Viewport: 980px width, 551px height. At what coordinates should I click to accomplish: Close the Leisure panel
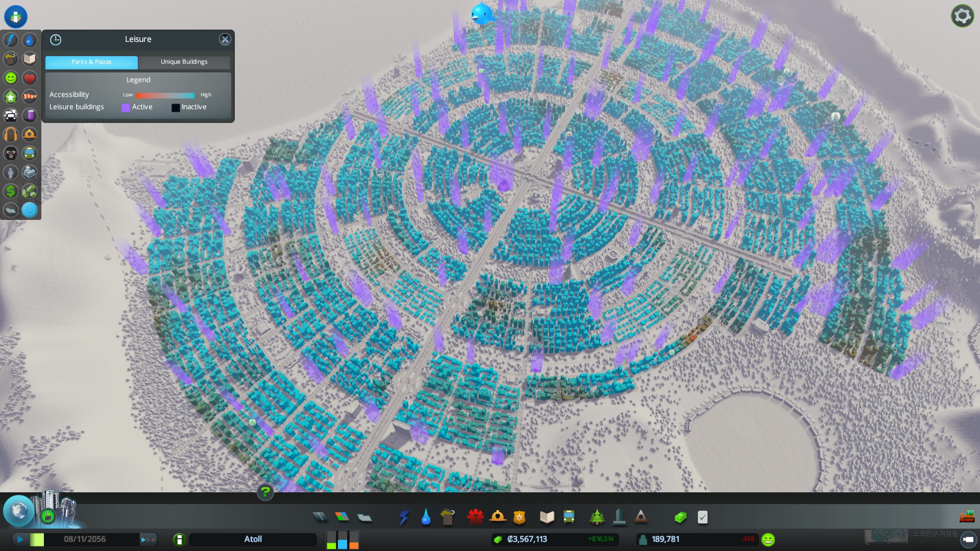tap(225, 39)
